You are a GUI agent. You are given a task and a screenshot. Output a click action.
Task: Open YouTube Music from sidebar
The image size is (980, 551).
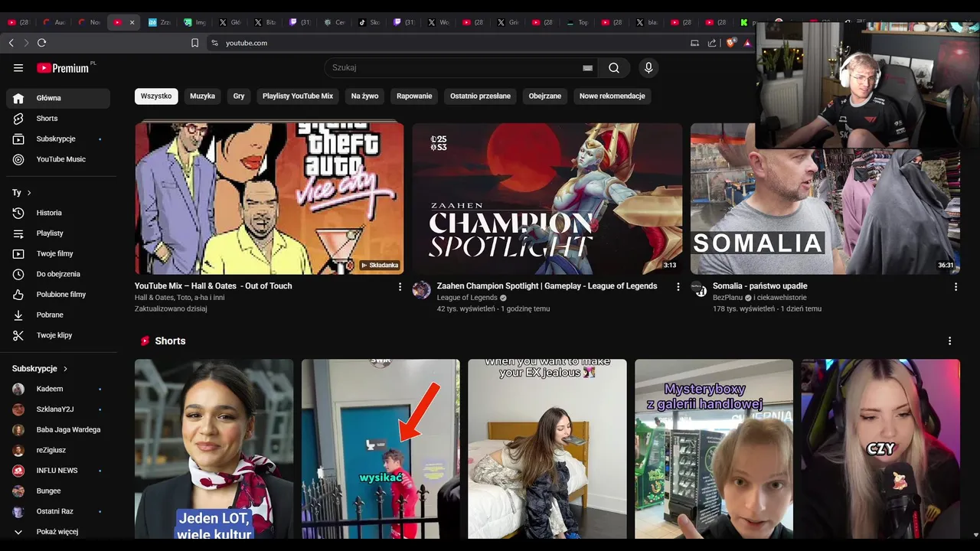click(58, 159)
